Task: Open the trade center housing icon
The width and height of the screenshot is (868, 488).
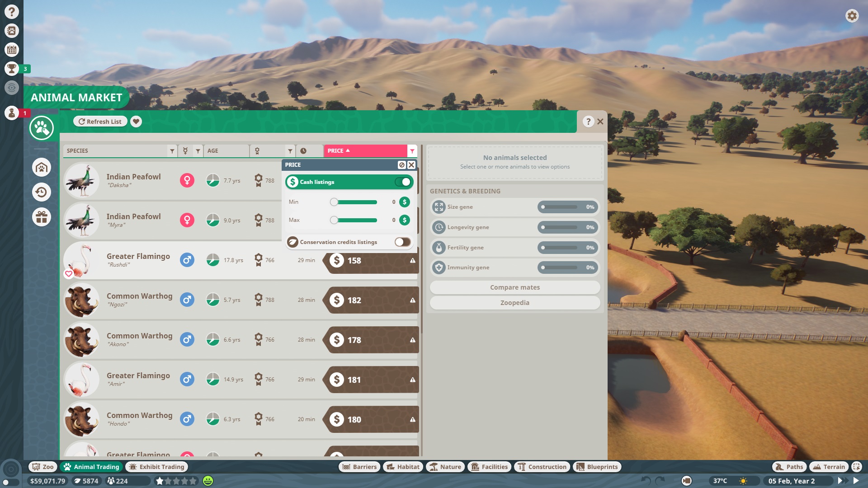Action: pyautogui.click(x=42, y=168)
